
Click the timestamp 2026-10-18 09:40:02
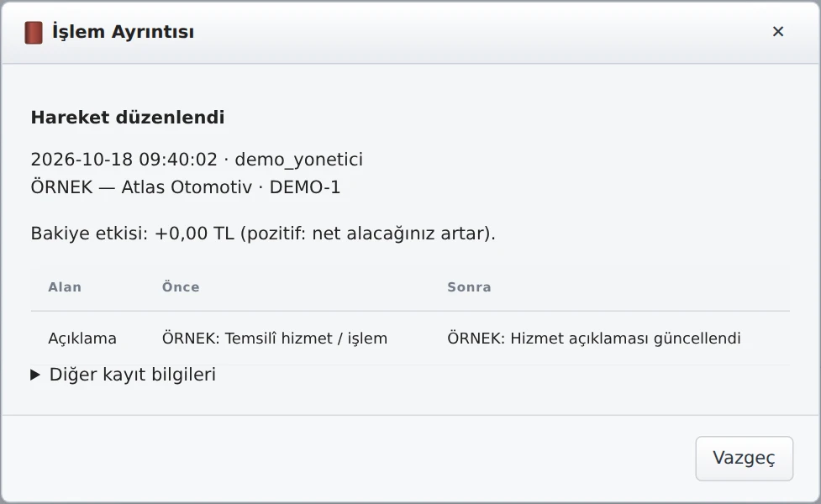click(x=124, y=159)
